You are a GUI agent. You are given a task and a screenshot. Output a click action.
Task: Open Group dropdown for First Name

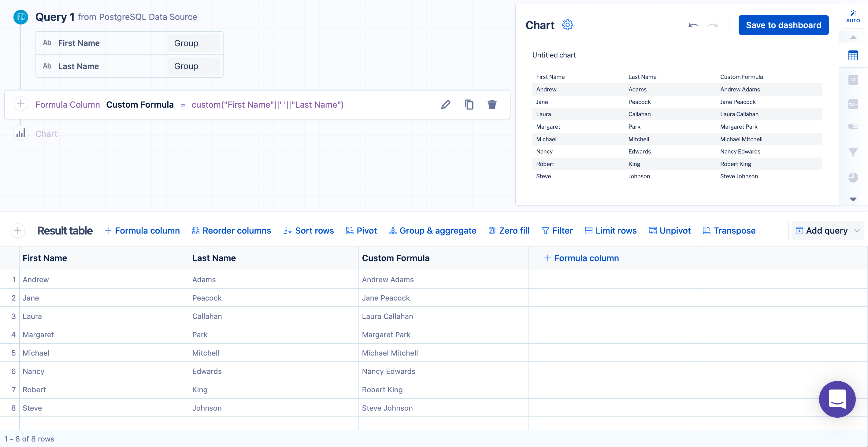194,43
